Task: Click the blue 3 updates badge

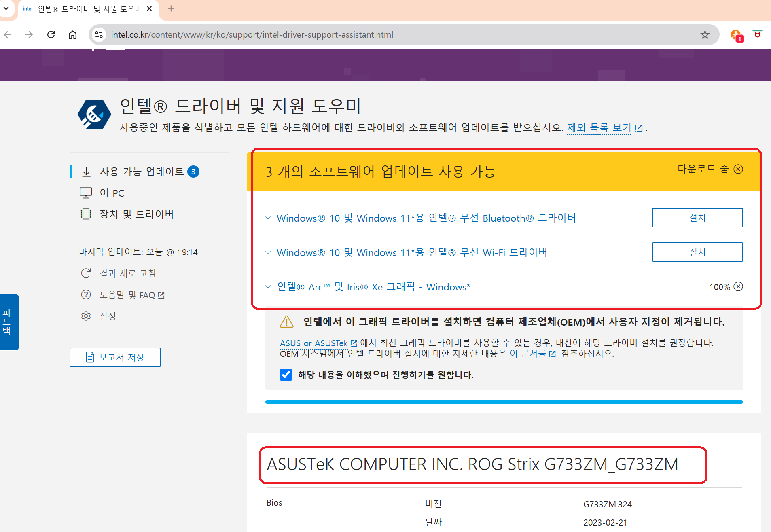Action: pyautogui.click(x=193, y=172)
